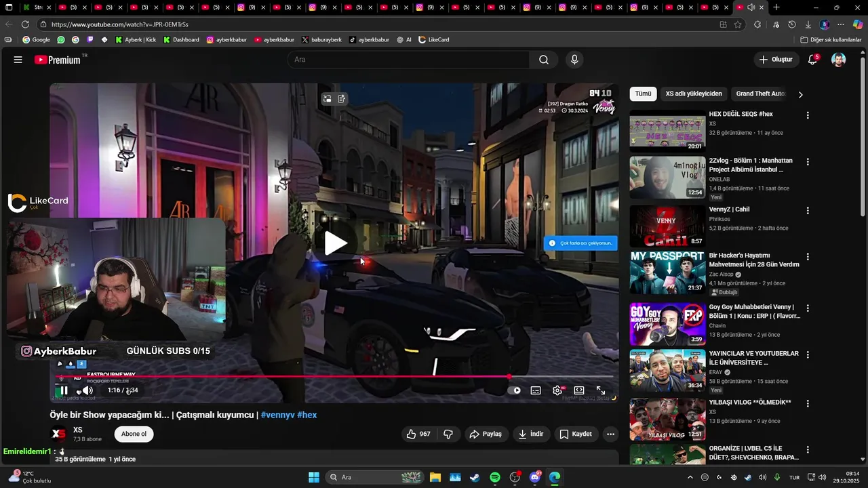The image size is (868, 488).
Task: Click the search magnifier button
Action: [x=544, y=60]
